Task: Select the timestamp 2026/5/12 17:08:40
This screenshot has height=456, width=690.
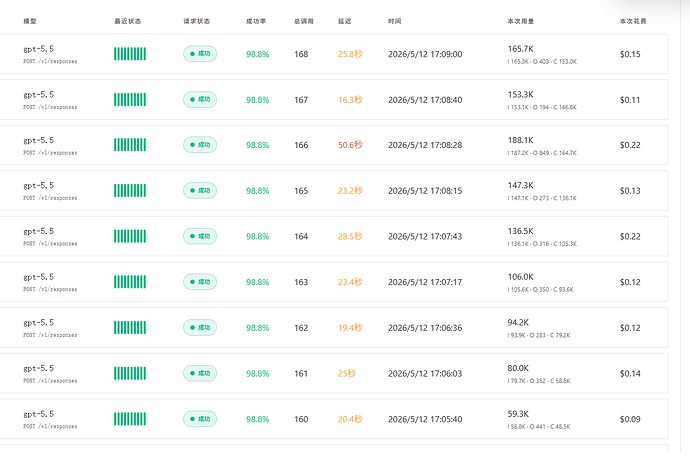Action: pyautogui.click(x=425, y=100)
